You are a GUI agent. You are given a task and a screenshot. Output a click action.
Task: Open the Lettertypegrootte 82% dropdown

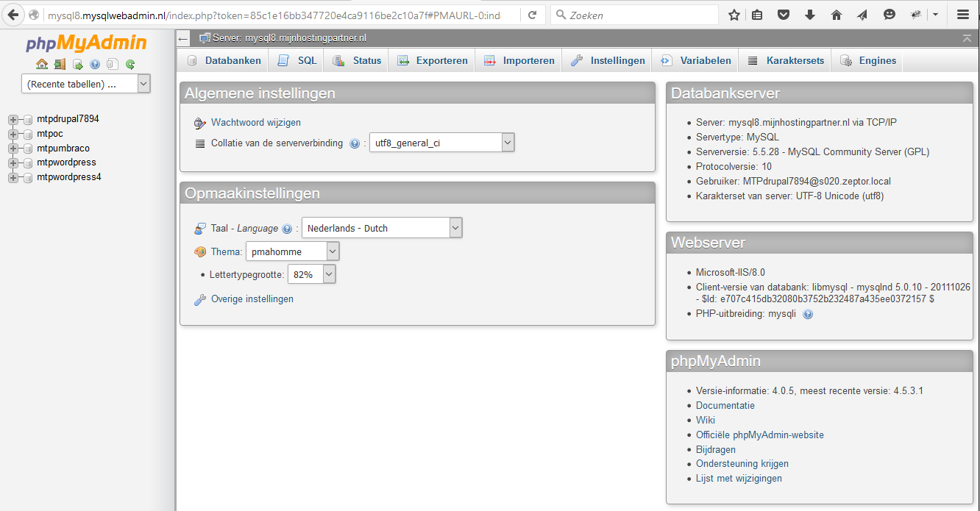[312, 274]
